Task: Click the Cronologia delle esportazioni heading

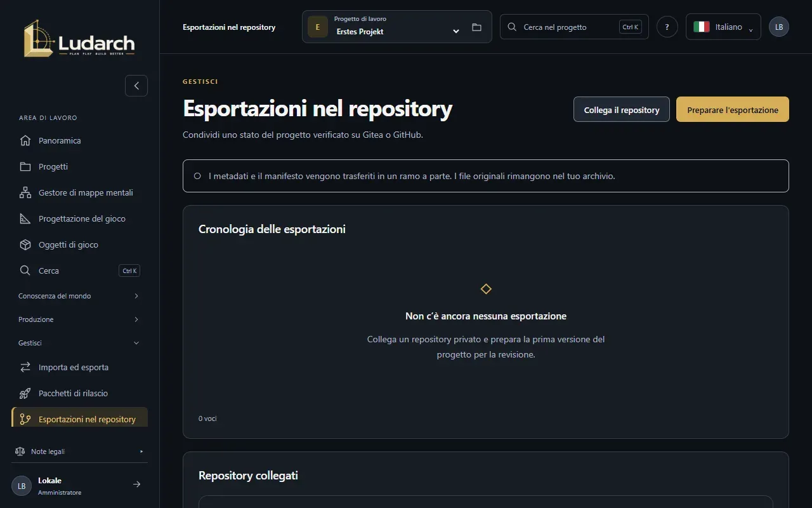Action: coord(272,229)
